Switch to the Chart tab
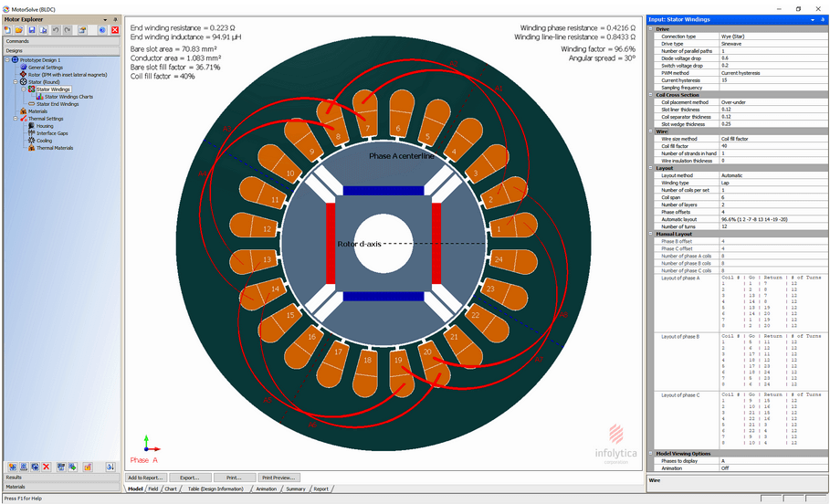Image resolution: width=830 pixels, height=504 pixels. click(171, 488)
